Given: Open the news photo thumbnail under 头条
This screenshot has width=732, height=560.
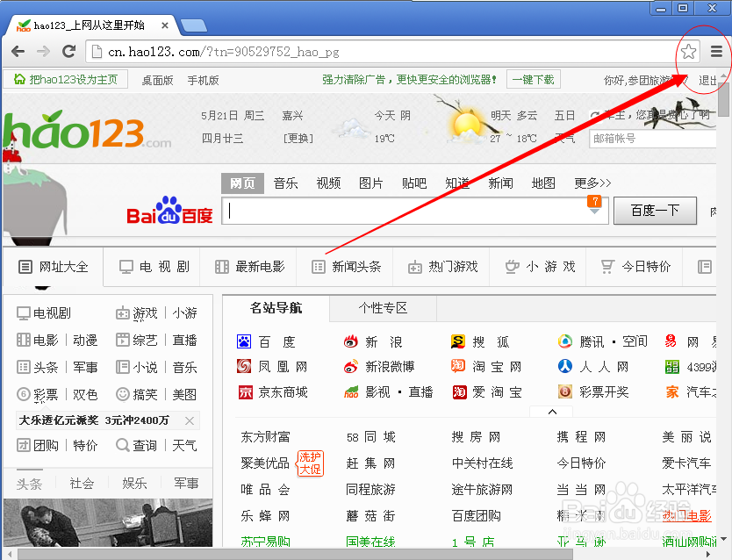Looking at the screenshot, I should point(108,522).
